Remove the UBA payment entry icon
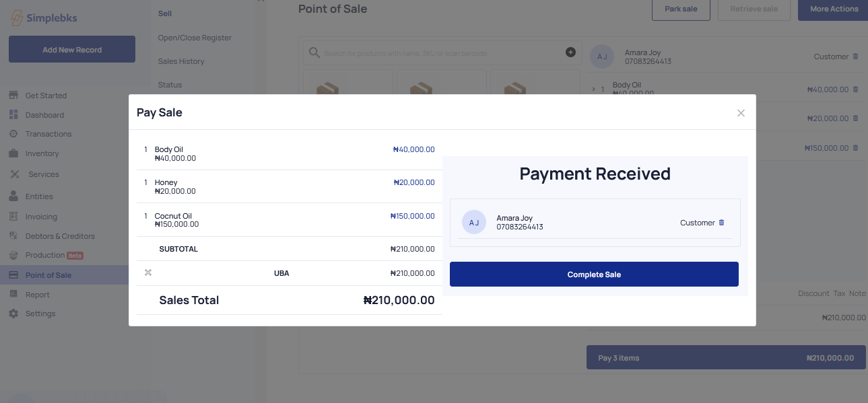Screen dimensions: 868x403 click(148, 272)
